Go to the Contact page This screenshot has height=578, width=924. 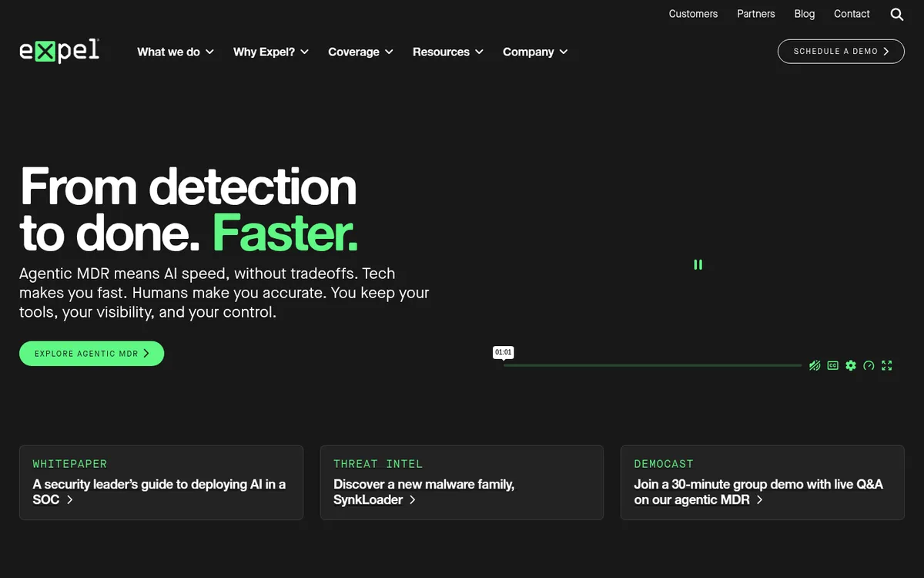coord(852,14)
